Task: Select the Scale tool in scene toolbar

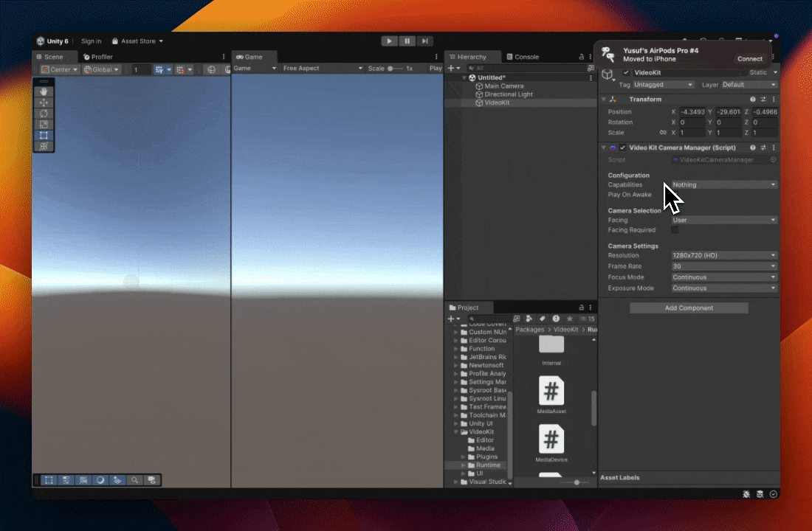Action: tap(44, 125)
